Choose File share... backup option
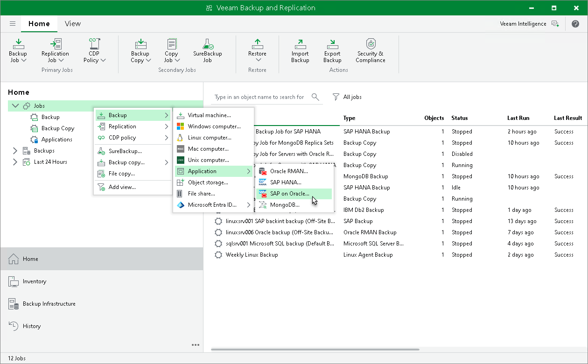Screen dimensions: 588x364 click(213, 194)
